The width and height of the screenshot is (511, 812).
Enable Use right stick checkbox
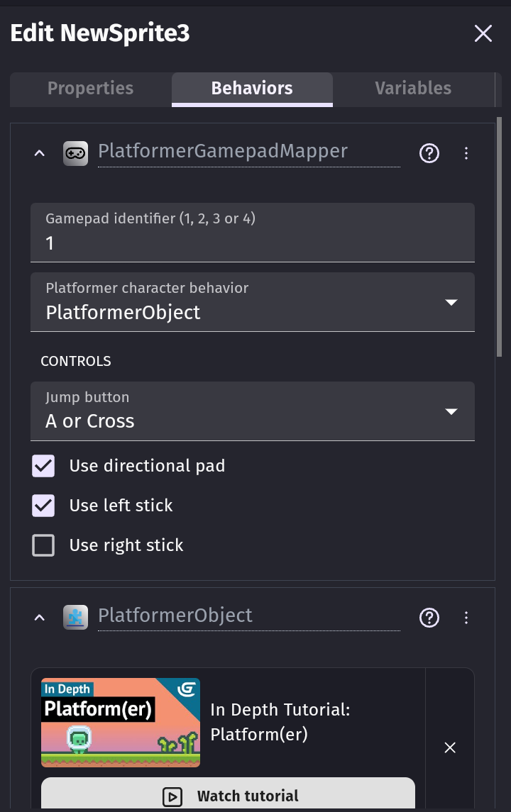[x=43, y=545]
